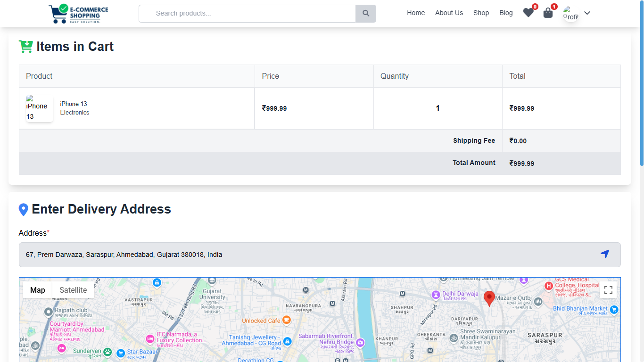Open the Blog menu item
Viewport: 644px width, 362px height.
click(x=506, y=13)
